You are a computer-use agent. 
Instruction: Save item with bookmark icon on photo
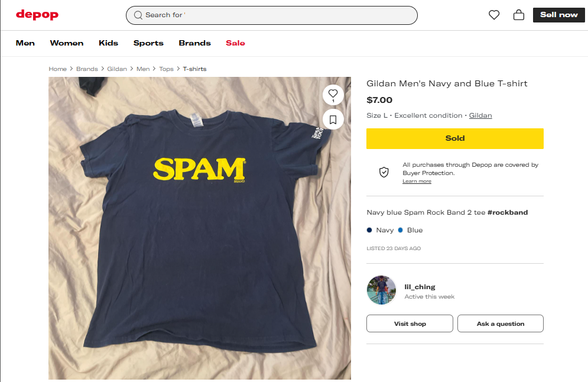click(x=333, y=119)
